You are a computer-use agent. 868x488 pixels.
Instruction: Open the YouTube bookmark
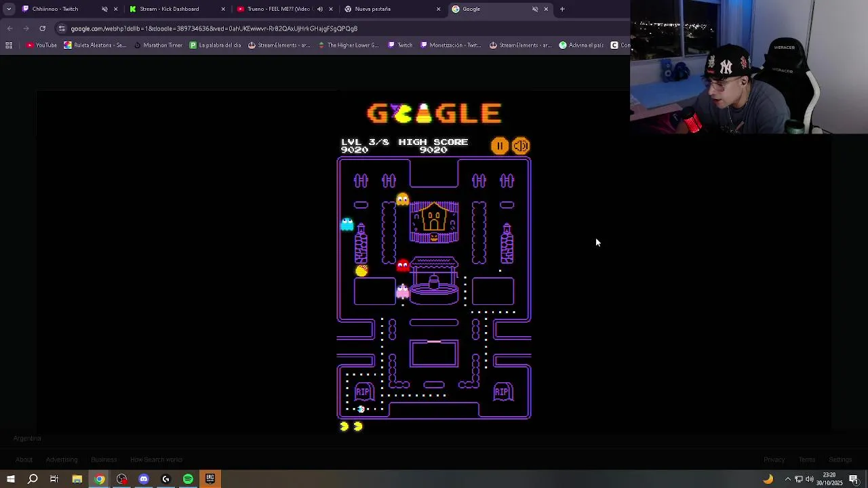41,45
